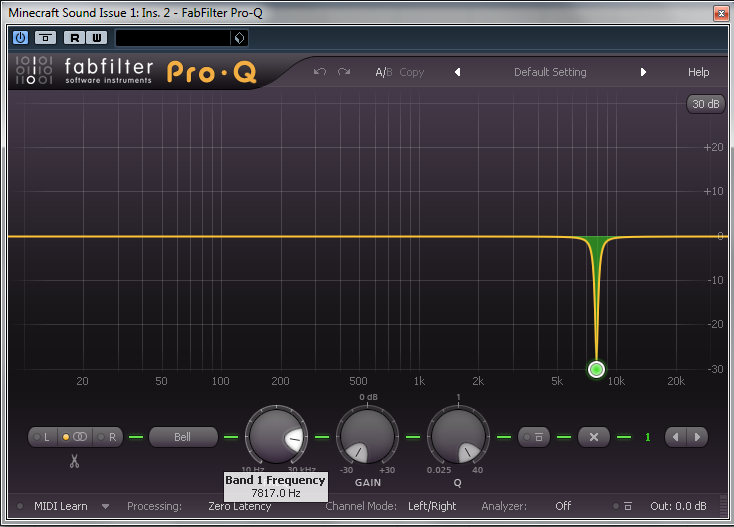This screenshot has width=734, height=527.
Task: Click the Q knob
Action: point(458,436)
